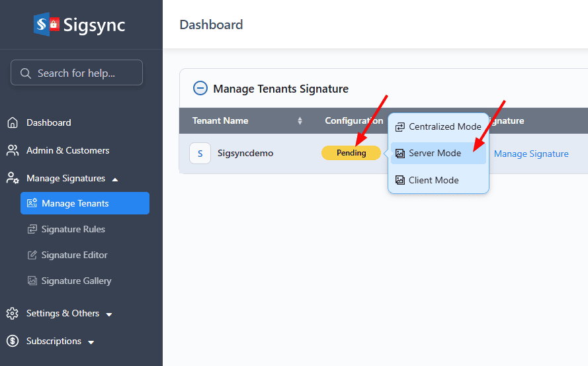Open the Manage Signature link
This screenshot has height=366, width=588.
(531, 154)
